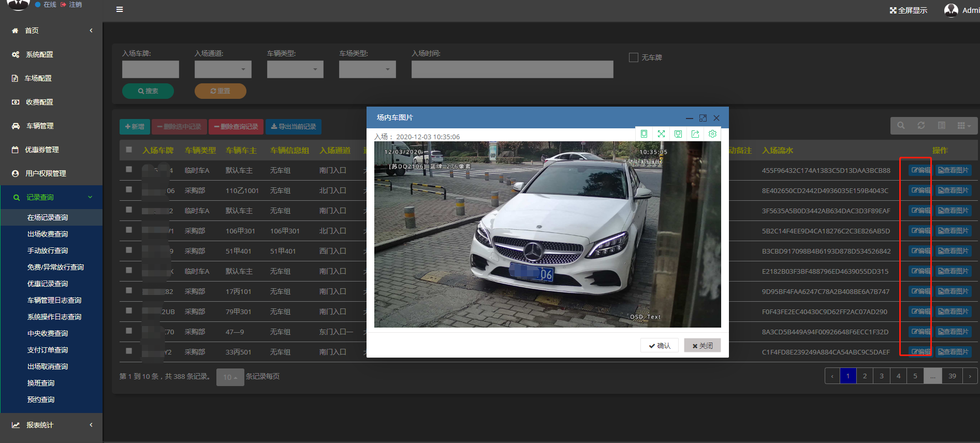Click the settings gear icon in dialog
The height and width of the screenshot is (443, 980).
click(712, 134)
